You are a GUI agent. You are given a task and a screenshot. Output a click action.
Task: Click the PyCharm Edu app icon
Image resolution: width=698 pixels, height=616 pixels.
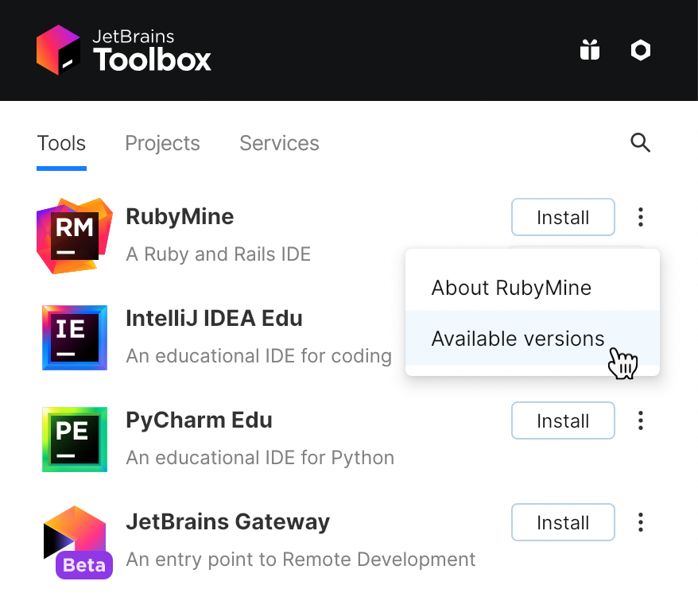click(74, 439)
